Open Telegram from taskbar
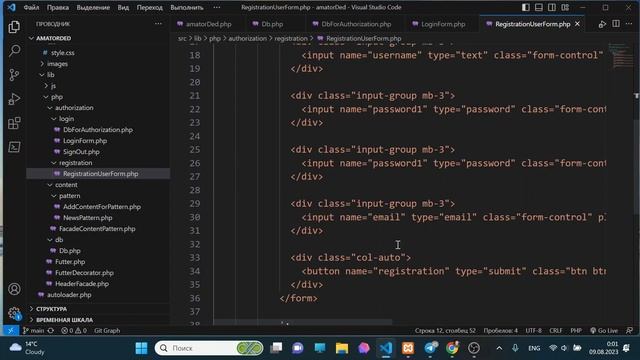This screenshot has width=640, height=360. [x=430, y=348]
